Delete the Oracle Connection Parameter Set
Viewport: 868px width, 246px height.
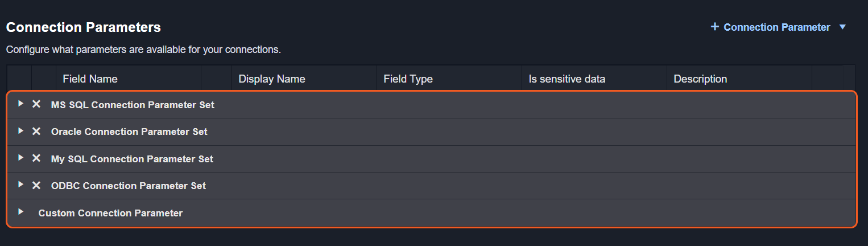[x=36, y=131]
